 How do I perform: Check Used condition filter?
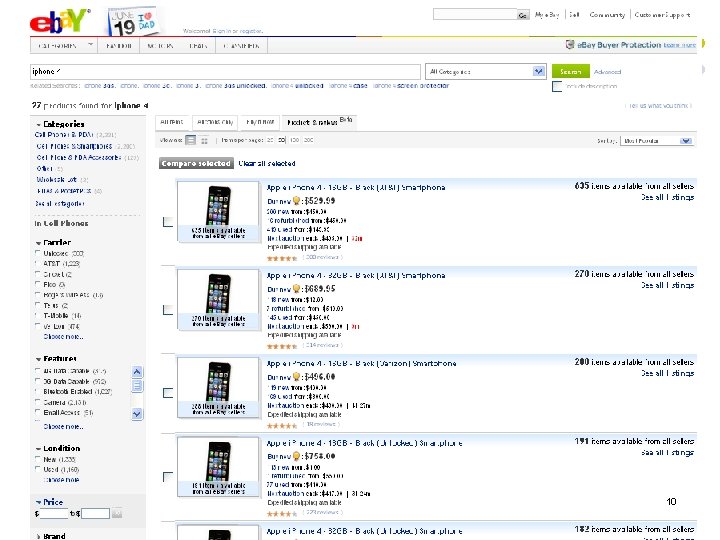click(x=38, y=469)
